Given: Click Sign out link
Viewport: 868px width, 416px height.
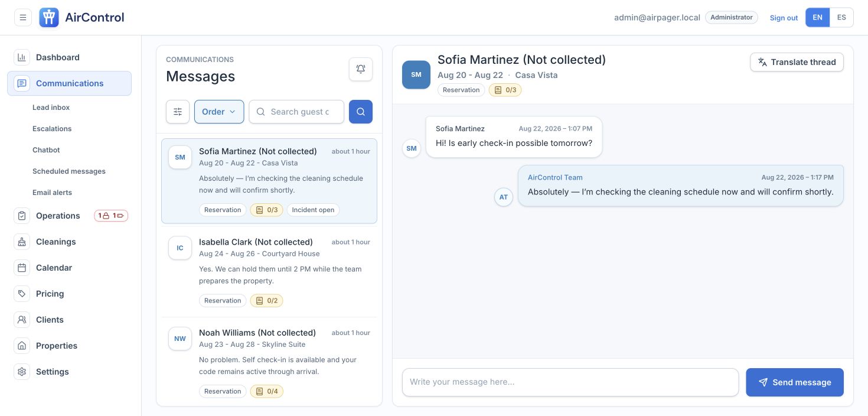Looking at the screenshot, I should tap(784, 18).
